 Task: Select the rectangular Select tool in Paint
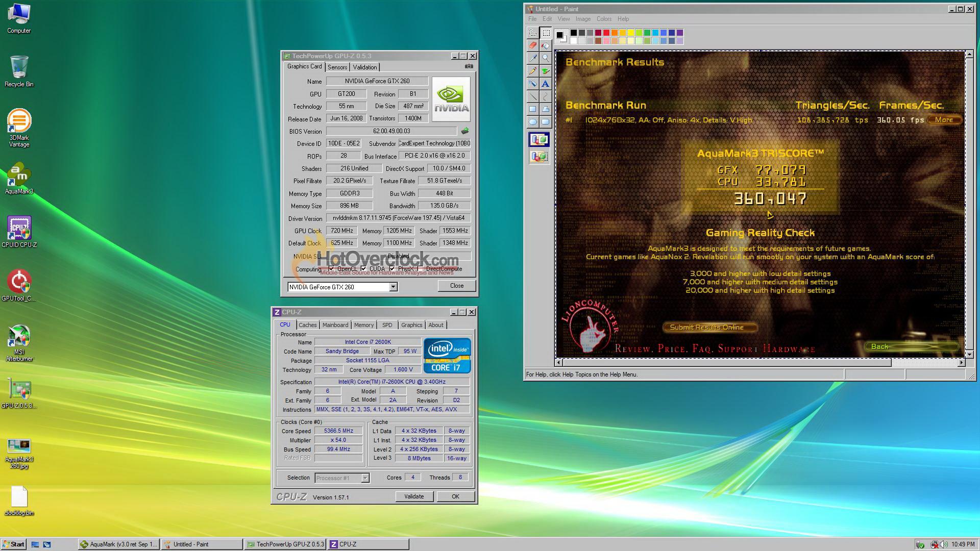pyautogui.click(x=546, y=33)
